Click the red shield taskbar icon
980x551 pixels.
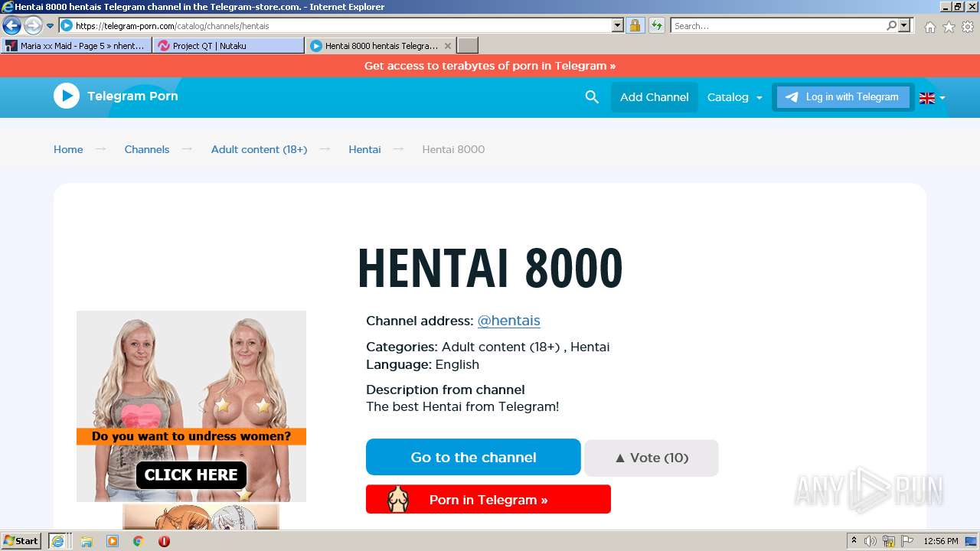pos(164,541)
